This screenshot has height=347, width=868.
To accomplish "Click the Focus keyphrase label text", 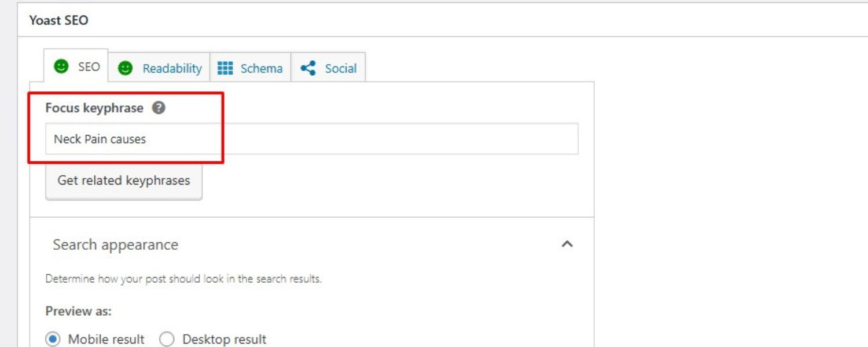I will pos(94,108).
